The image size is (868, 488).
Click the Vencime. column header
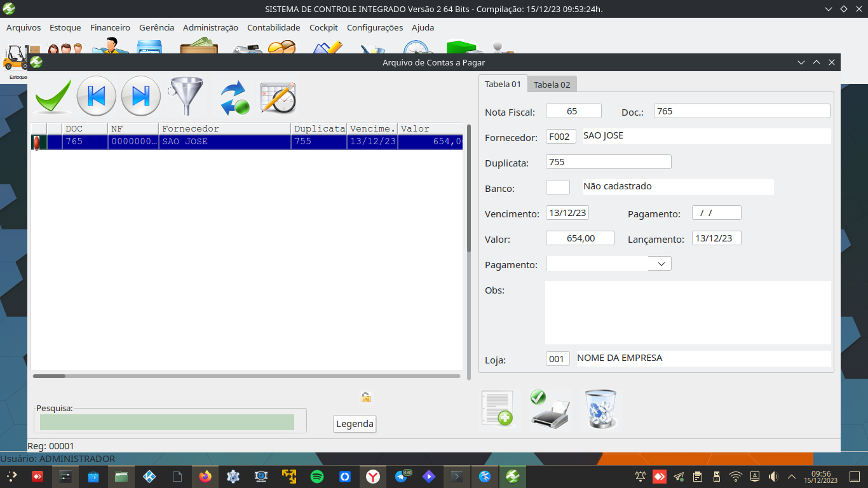(372, 128)
